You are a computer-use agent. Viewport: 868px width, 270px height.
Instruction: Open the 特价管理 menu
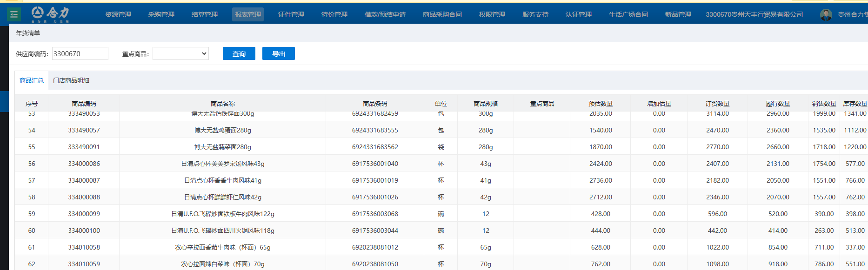click(334, 14)
